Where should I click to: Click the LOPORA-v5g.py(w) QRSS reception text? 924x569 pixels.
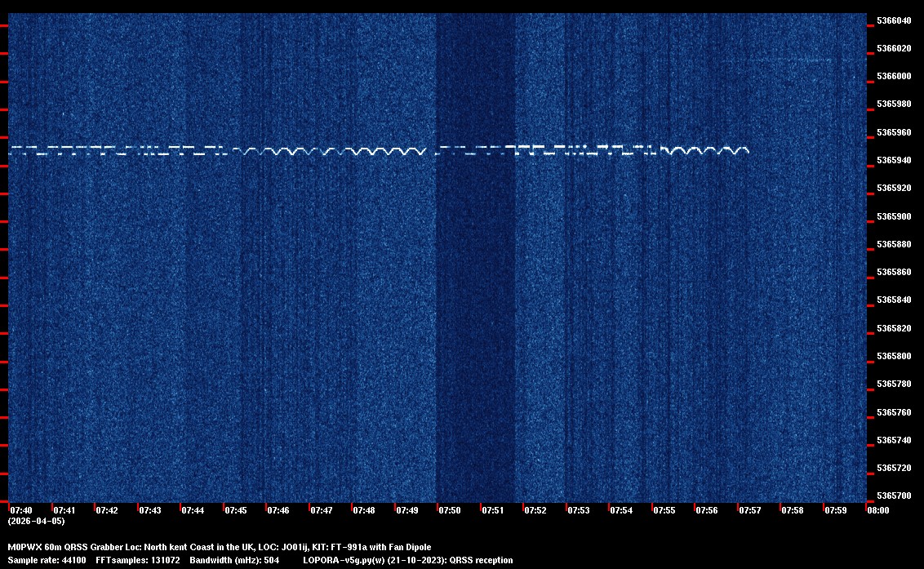coord(407,561)
